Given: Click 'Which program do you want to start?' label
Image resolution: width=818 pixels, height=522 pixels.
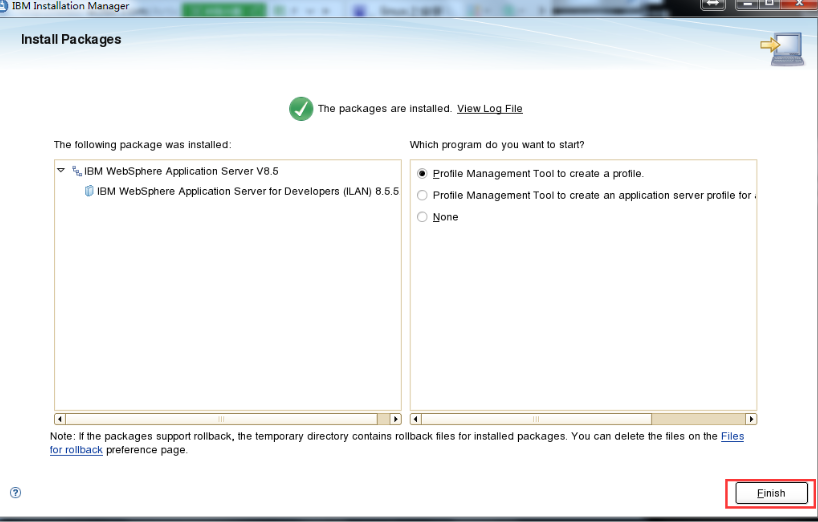Looking at the screenshot, I should pos(497,144).
